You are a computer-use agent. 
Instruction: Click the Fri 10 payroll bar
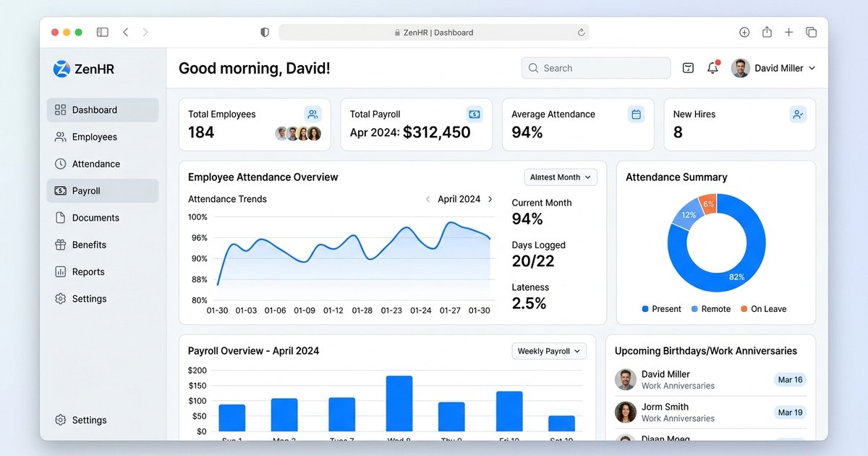tap(509, 412)
